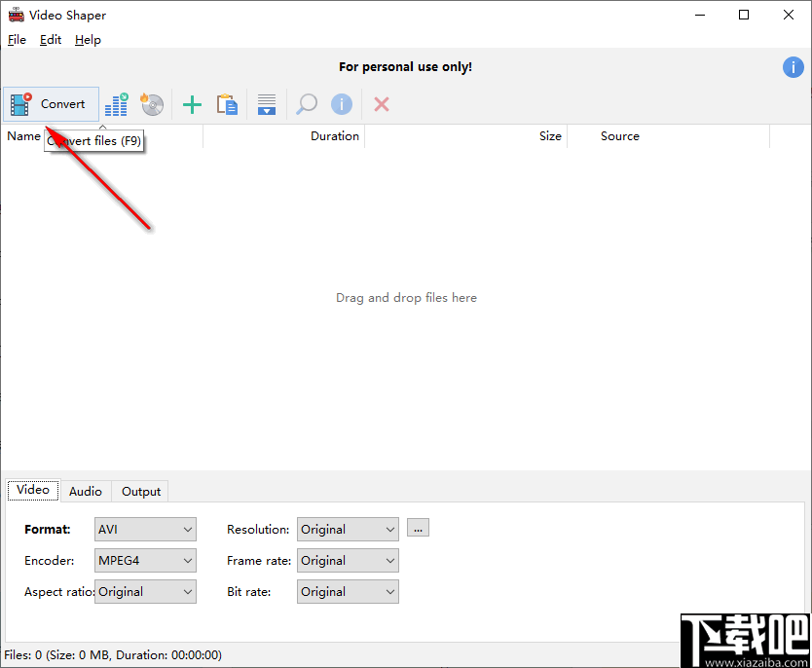Switch to the Video tab
Viewport: 812px width, 668px height.
33,490
